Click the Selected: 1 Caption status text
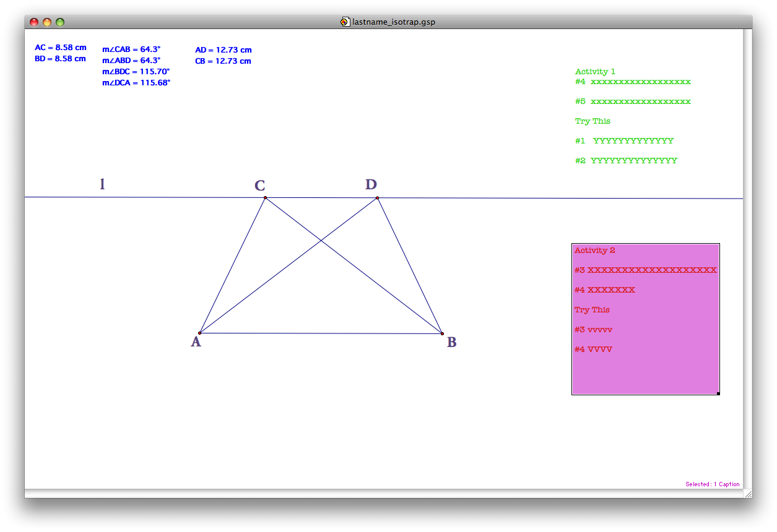Image resolution: width=777 pixels, height=532 pixels. (x=714, y=484)
